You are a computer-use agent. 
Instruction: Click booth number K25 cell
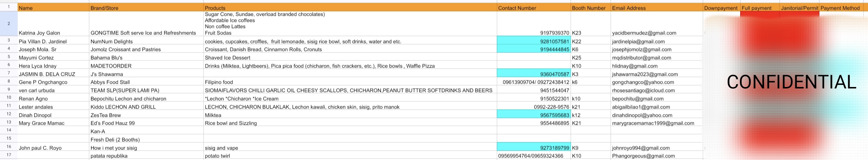[590, 58]
